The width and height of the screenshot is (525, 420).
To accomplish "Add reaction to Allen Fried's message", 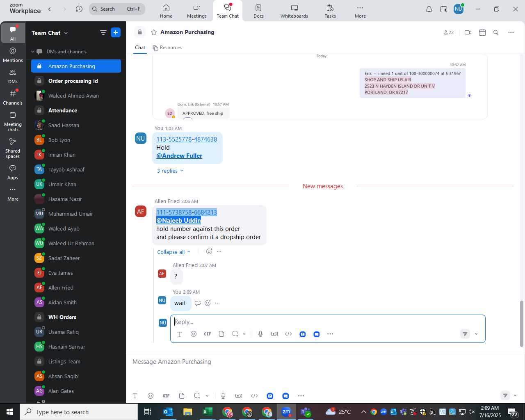I will (x=209, y=251).
